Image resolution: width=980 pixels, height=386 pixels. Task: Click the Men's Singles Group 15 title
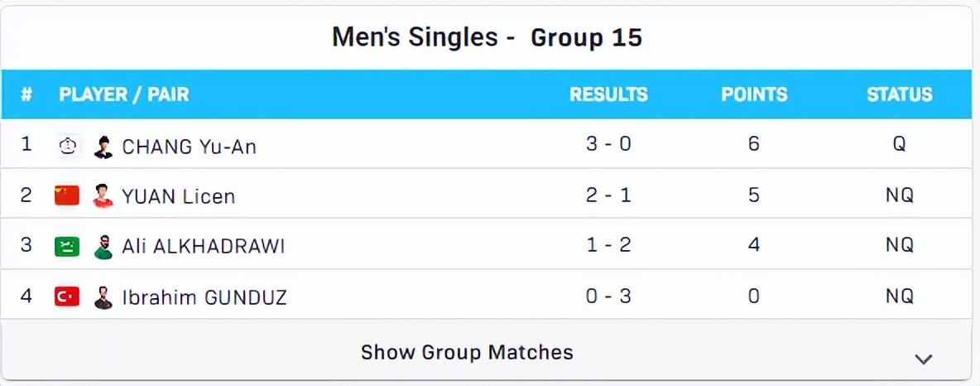[487, 37]
